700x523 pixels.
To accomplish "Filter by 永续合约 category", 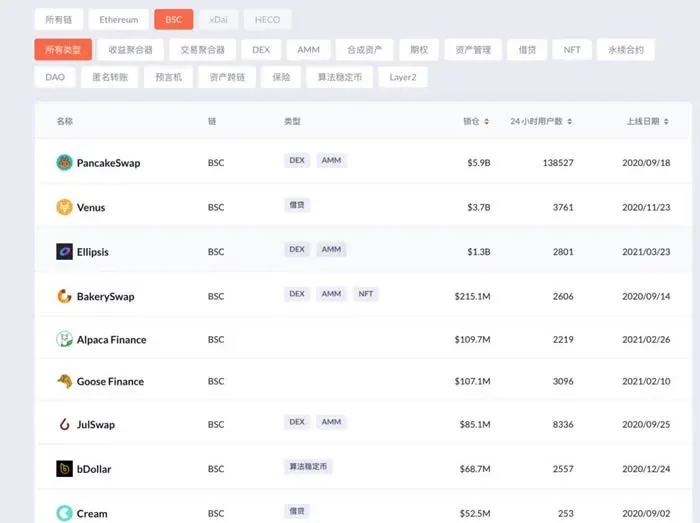I will (626, 50).
